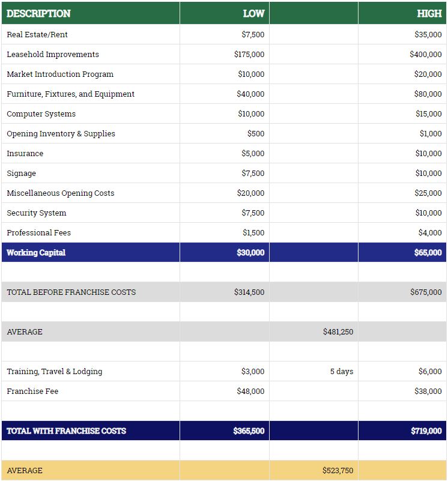Click the DESCRIPTION column header

pos(38,13)
